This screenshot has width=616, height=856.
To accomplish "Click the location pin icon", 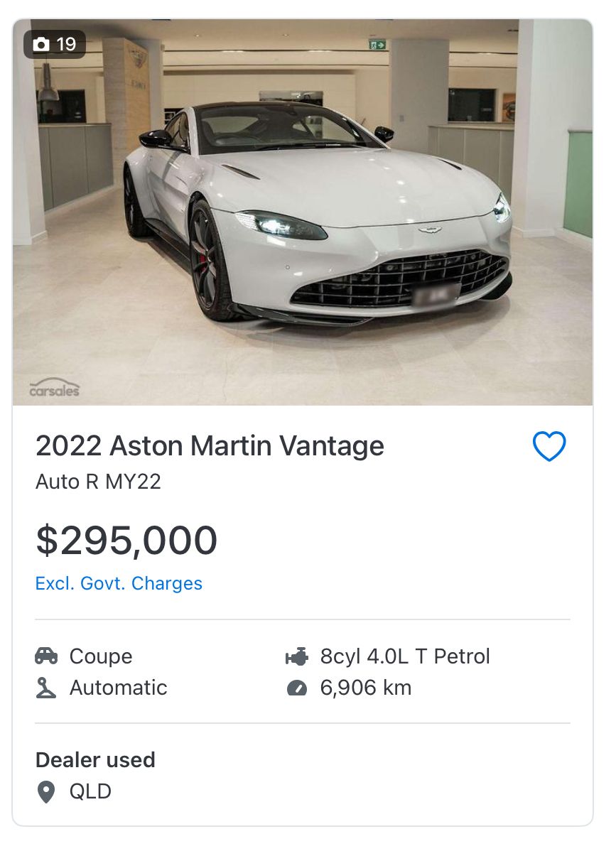I will pyautogui.click(x=46, y=791).
